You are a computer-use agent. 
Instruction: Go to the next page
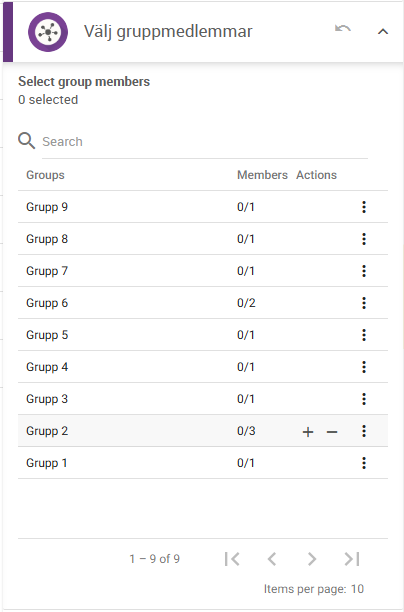312,559
